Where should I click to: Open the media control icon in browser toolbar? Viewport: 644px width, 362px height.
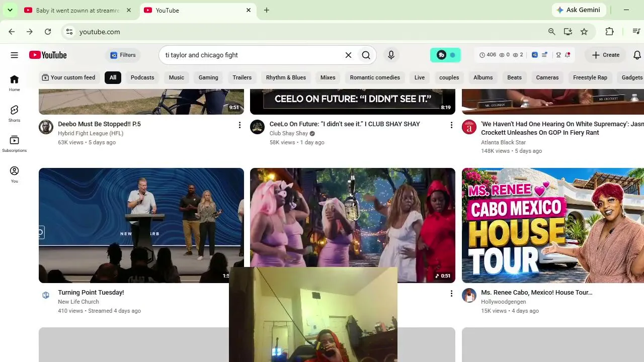tap(636, 32)
